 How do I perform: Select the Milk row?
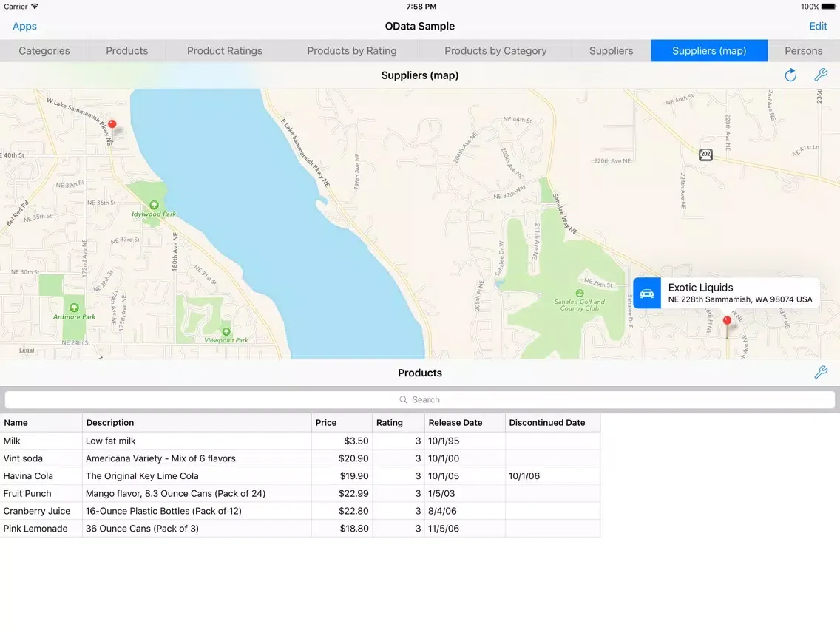pyautogui.click(x=300, y=441)
